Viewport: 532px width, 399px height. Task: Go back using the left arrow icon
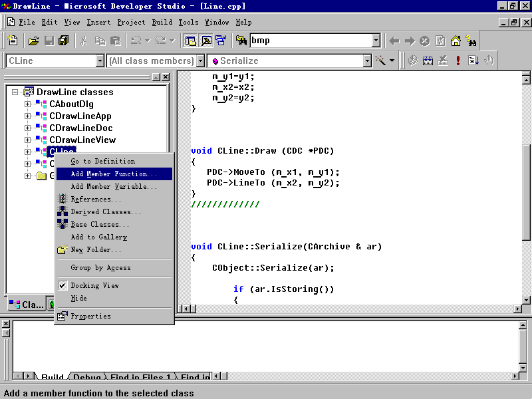[x=394, y=41]
